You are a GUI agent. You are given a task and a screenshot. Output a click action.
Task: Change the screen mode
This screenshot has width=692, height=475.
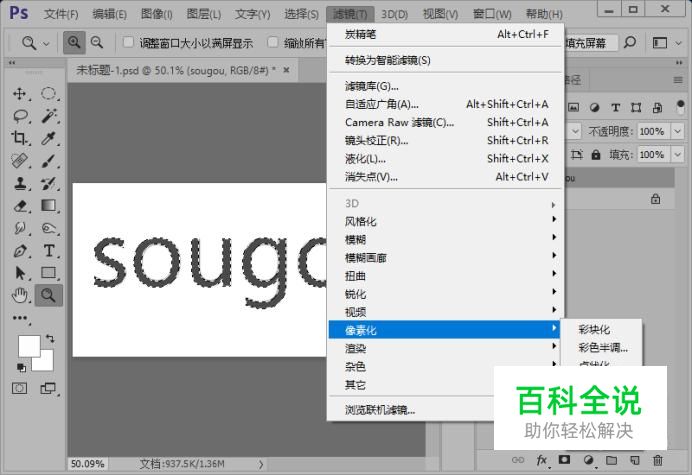point(48,388)
